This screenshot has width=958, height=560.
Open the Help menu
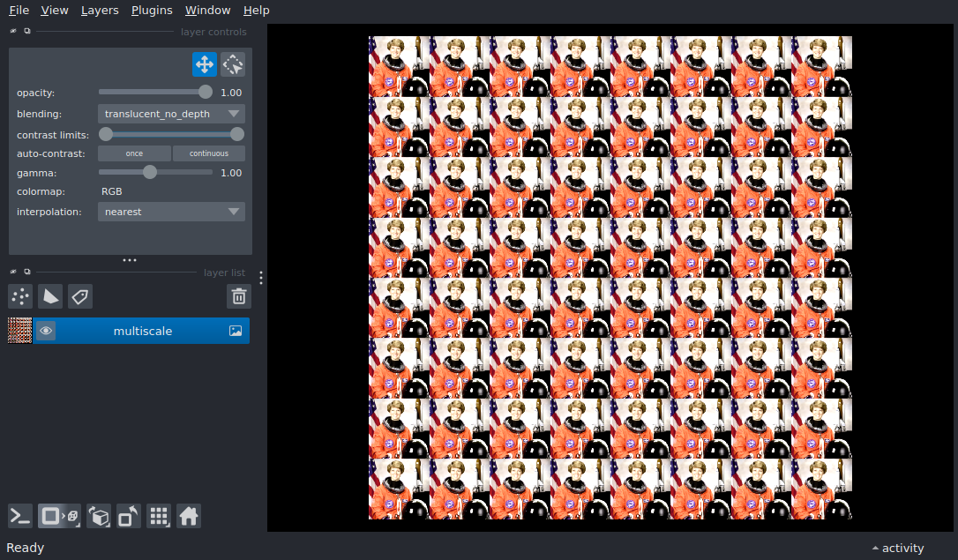[x=256, y=11]
